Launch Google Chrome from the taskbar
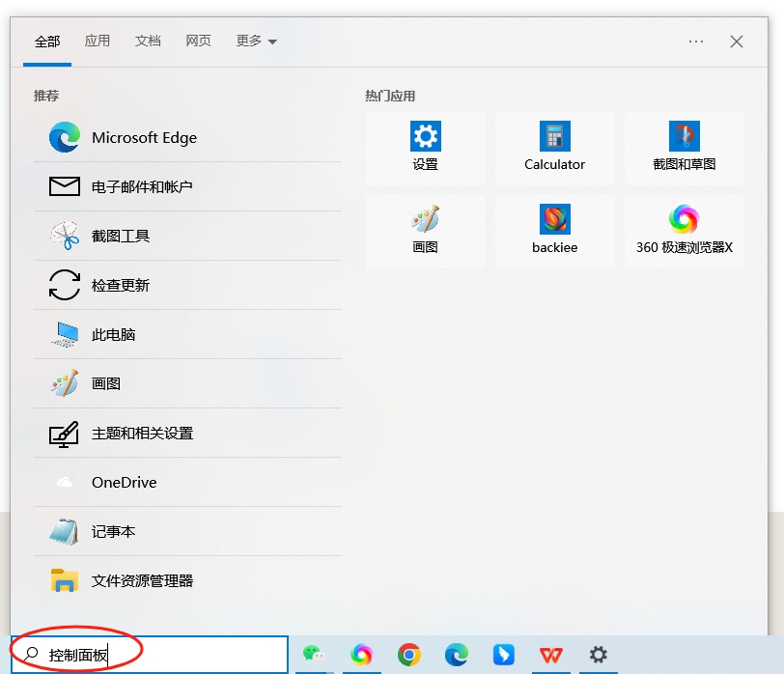The width and height of the screenshot is (784, 674). [409, 655]
